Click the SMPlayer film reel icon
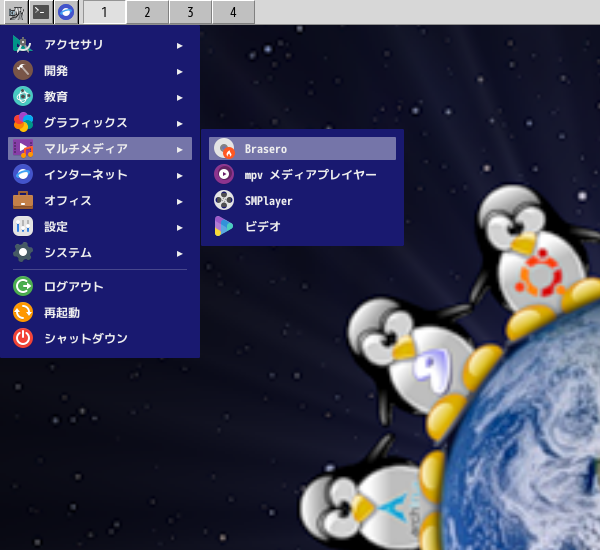Viewport: 600px width, 550px height. point(224,201)
